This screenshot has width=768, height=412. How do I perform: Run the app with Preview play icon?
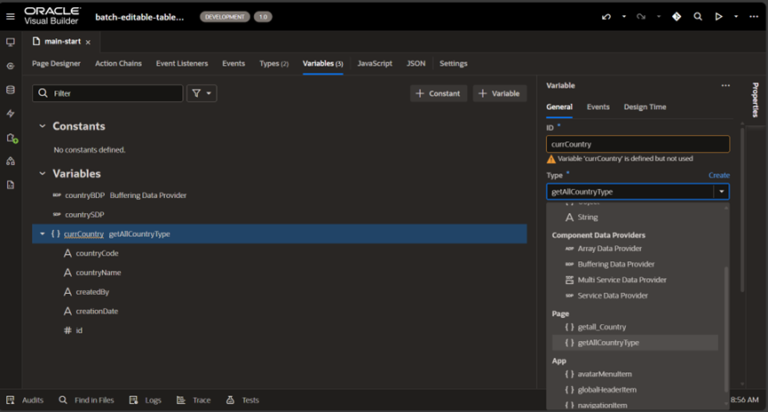point(718,17)
